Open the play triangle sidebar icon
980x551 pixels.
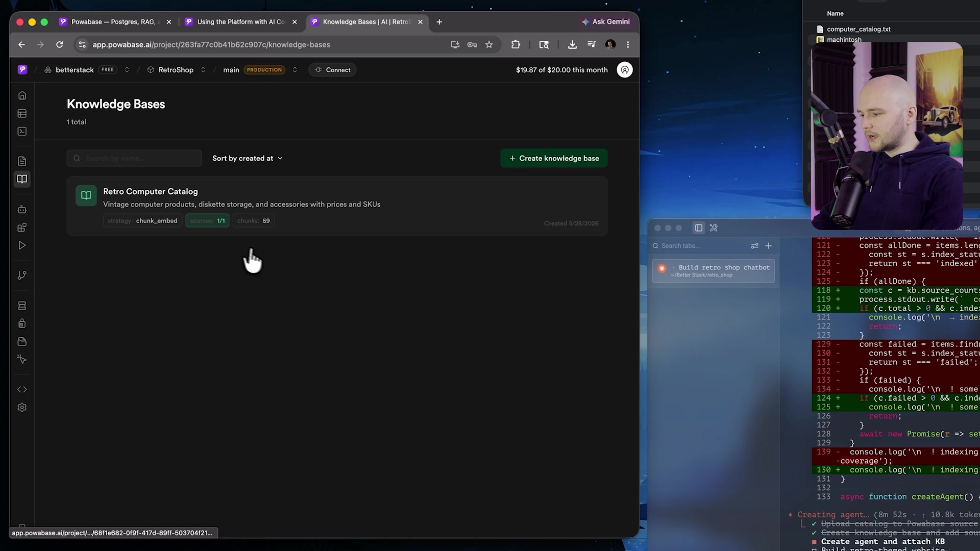[x=22, y=245]
